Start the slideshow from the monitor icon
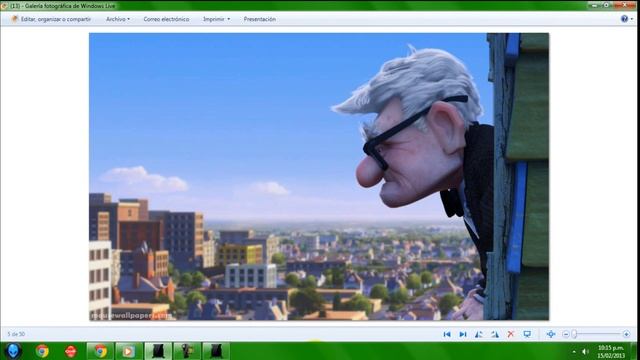Image resolution: width=640 pixels, height=360 pixels. [527, 334]
